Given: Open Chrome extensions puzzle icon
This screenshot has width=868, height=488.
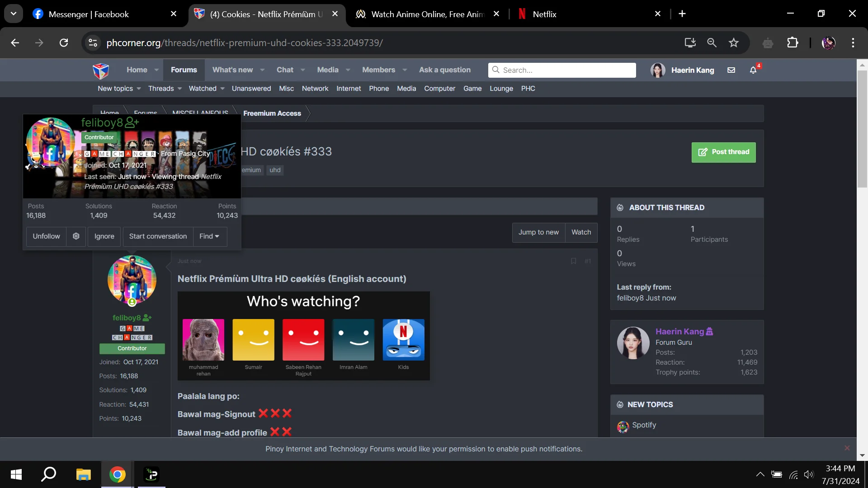Looking at the screenshot, I should (793, 43).
